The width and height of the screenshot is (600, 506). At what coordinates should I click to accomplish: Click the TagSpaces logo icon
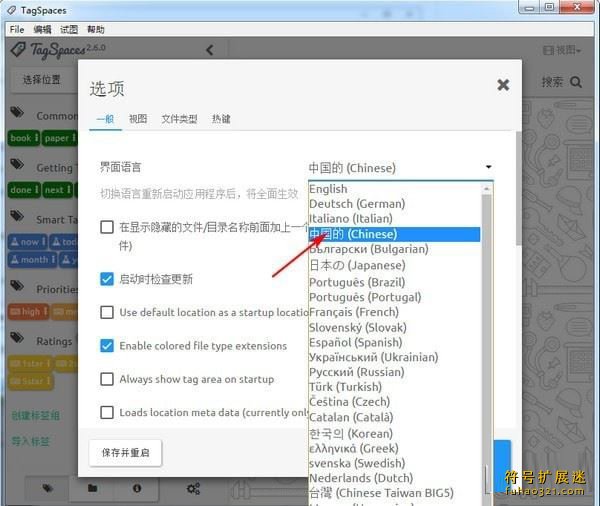pos(18,49)
